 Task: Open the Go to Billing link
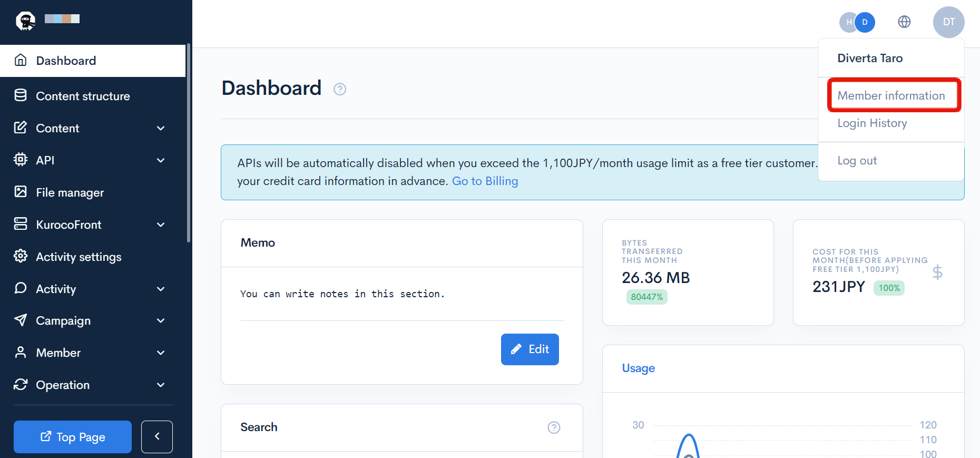485,180
